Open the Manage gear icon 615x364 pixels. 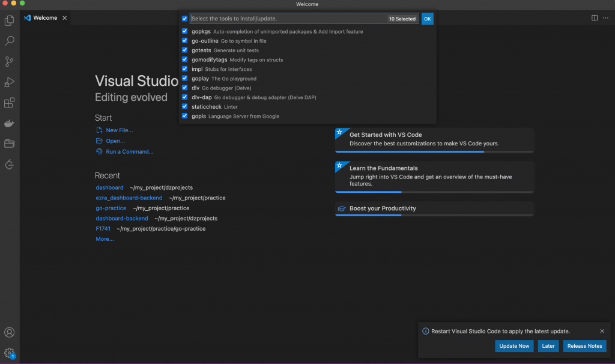tap(10, 353)
